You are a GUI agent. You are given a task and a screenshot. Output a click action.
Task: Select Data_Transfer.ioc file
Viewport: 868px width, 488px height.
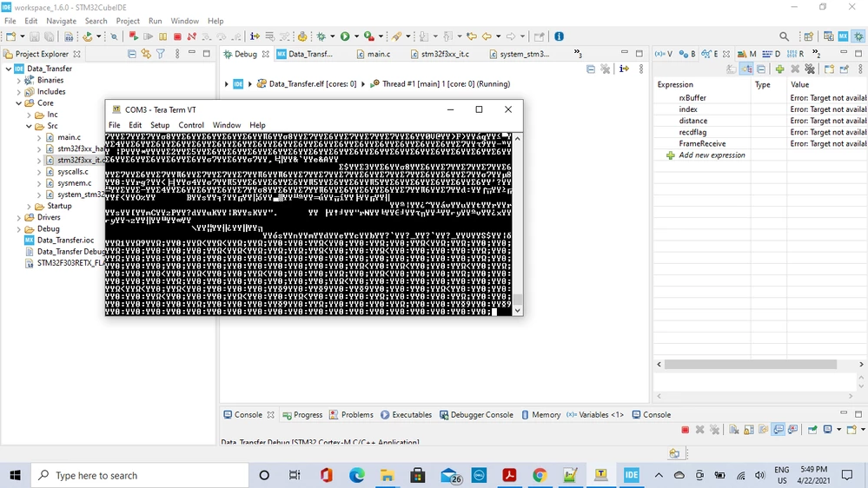pyautogui.click(x=65, y=241)
